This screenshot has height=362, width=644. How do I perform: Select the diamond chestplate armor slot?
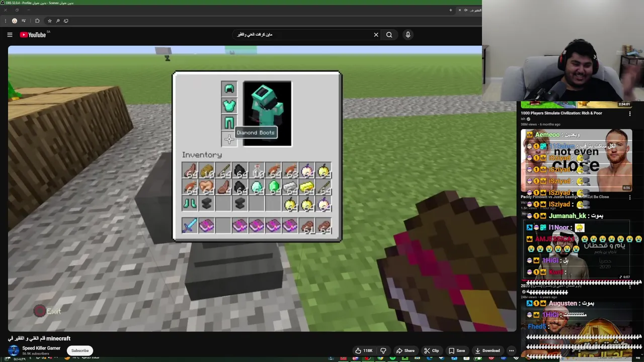[229, 106]
